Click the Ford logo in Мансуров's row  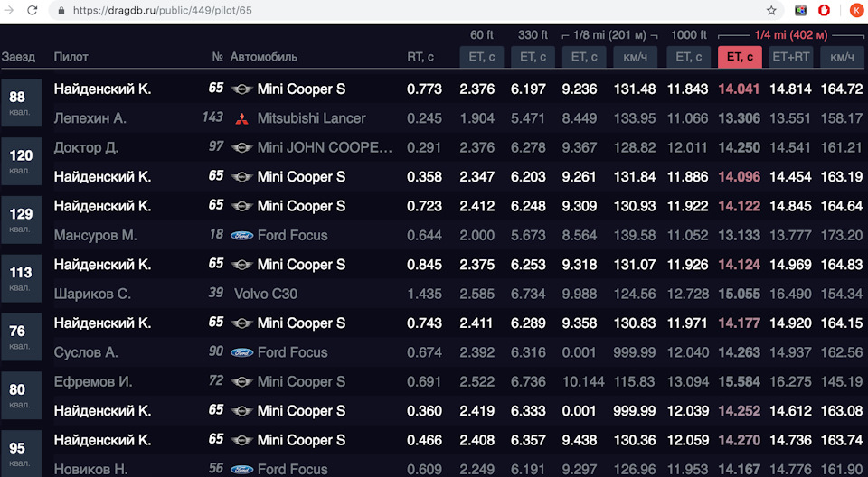coord(241,236)
